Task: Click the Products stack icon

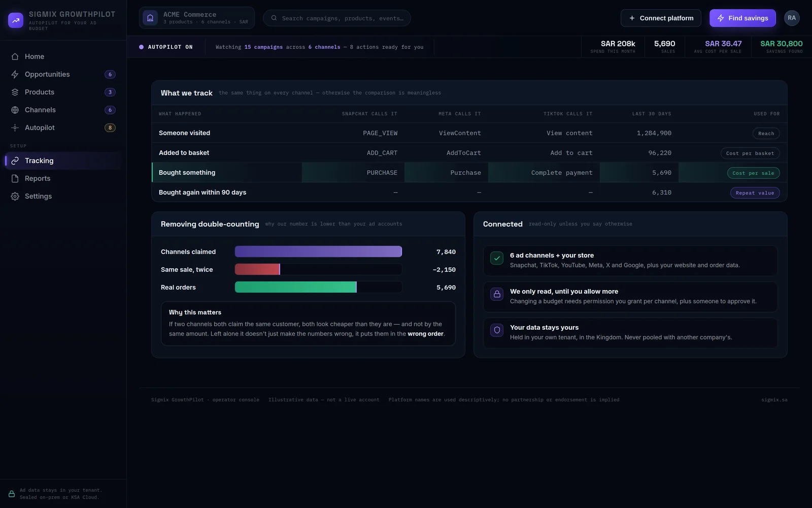Action: tap(15, 92)
